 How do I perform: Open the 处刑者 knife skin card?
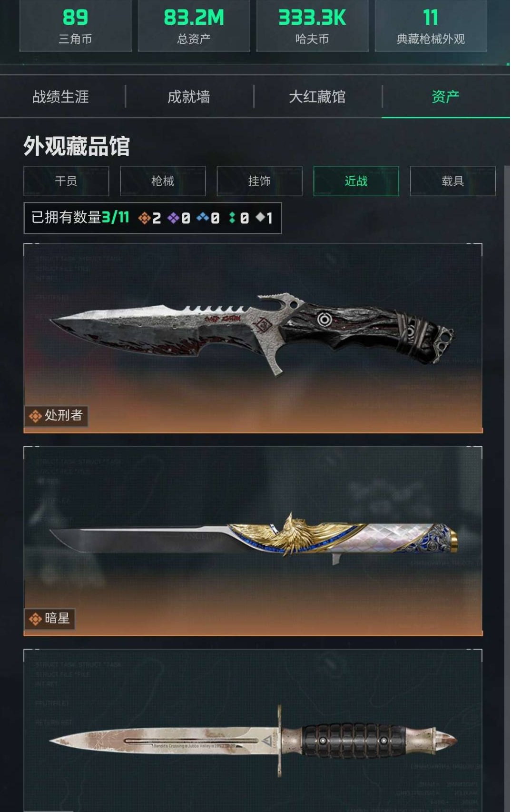[253, 338]
